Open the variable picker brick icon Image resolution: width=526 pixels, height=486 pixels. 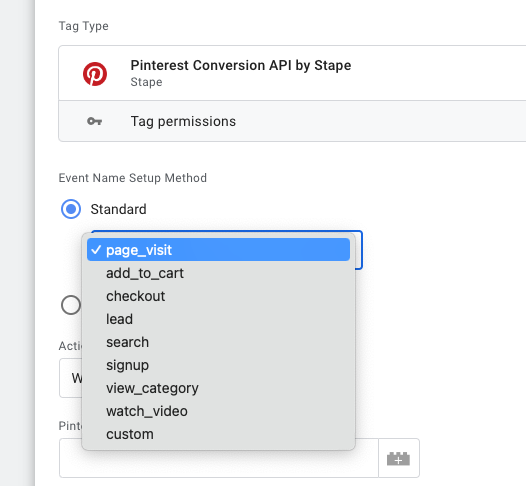(399, 458)
